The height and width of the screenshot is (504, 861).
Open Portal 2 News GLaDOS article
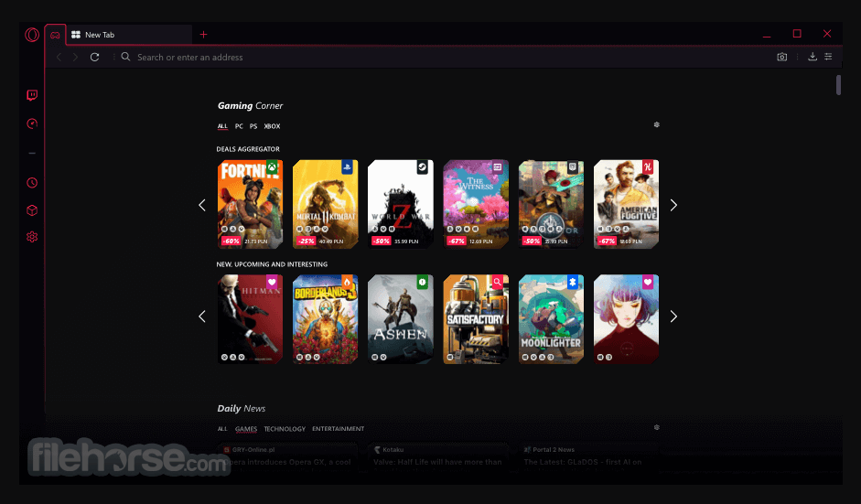coord(588,458)
